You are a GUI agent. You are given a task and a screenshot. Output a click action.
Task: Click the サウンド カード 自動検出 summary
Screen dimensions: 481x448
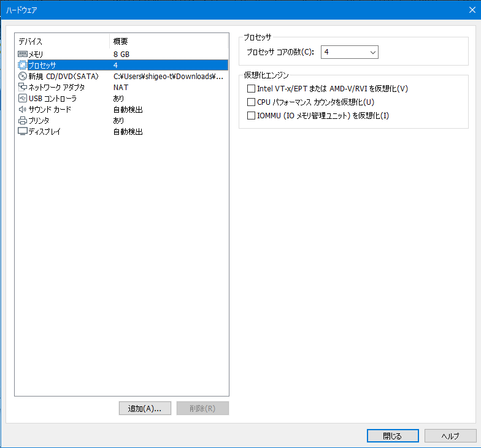(x=128, y=109)
